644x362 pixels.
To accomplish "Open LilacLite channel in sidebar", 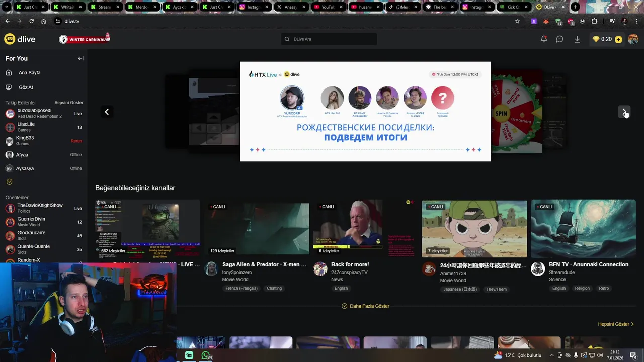I will click(x=43, y=127).
